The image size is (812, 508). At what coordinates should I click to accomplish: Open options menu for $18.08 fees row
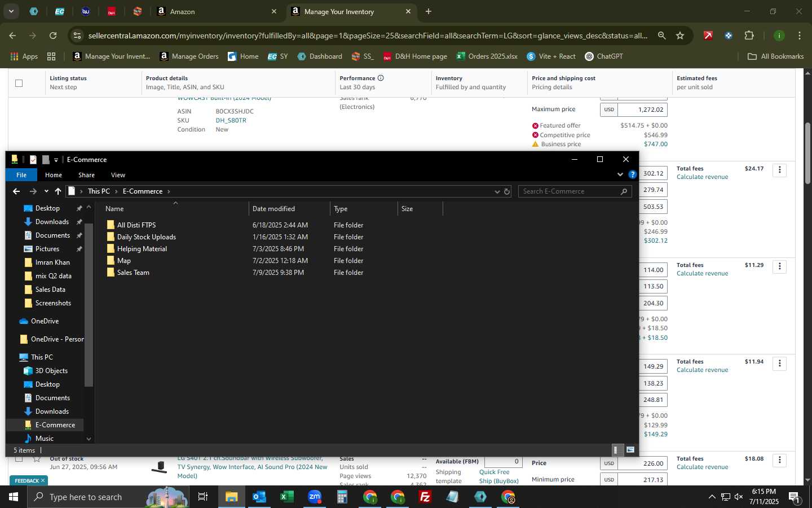[780, 460]
